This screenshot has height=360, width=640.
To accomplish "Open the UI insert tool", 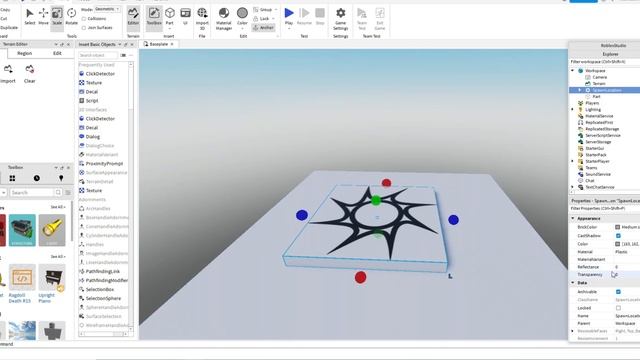I will click(x=185, y=16).
